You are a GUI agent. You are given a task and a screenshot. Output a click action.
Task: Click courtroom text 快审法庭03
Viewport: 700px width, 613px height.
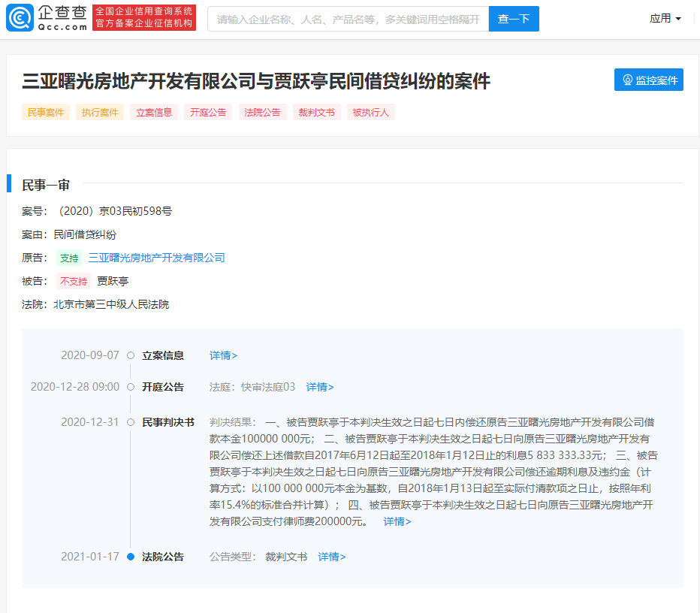(x=268, y=387)
